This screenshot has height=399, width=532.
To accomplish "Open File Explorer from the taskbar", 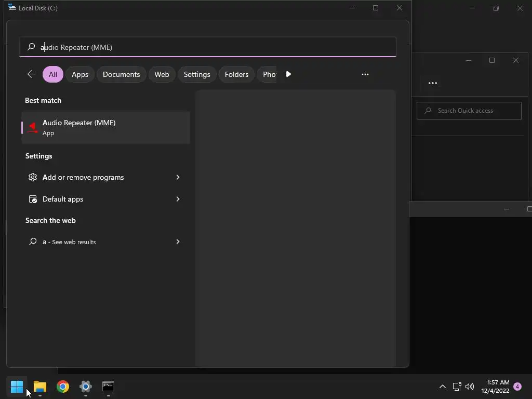I will click(39, 386).
